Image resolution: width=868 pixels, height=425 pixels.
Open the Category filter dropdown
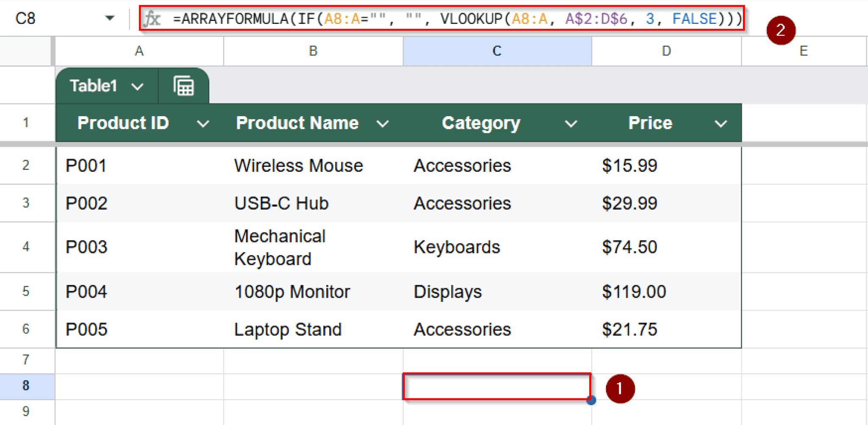tap(570, 123)
